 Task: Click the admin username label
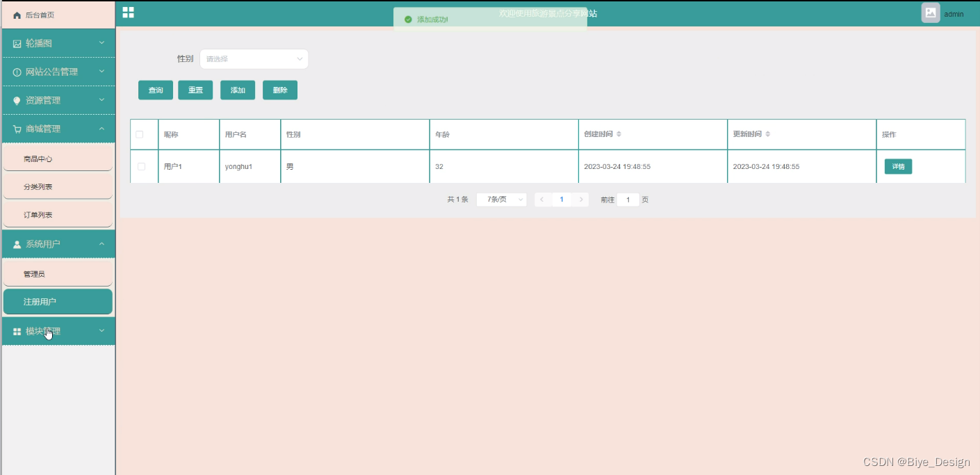point(954,15)
